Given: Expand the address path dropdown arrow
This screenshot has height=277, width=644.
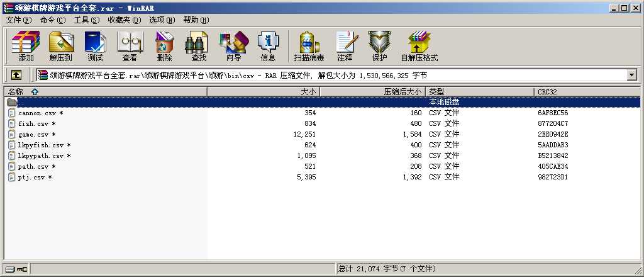Looking at the screenshot, I should tap(631, 75).
